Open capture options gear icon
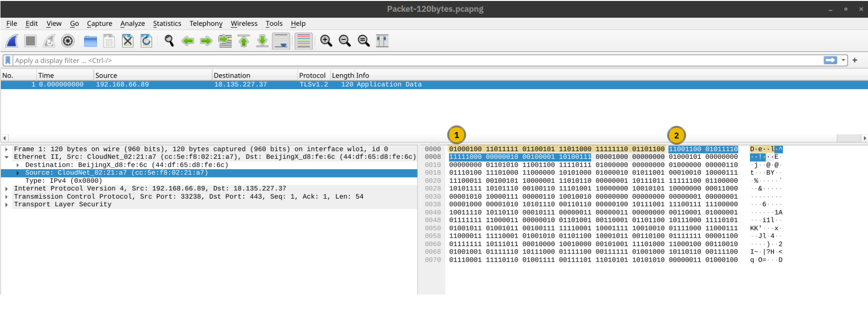Viewport: 868px width, 310px height. [x=68, y=41]
